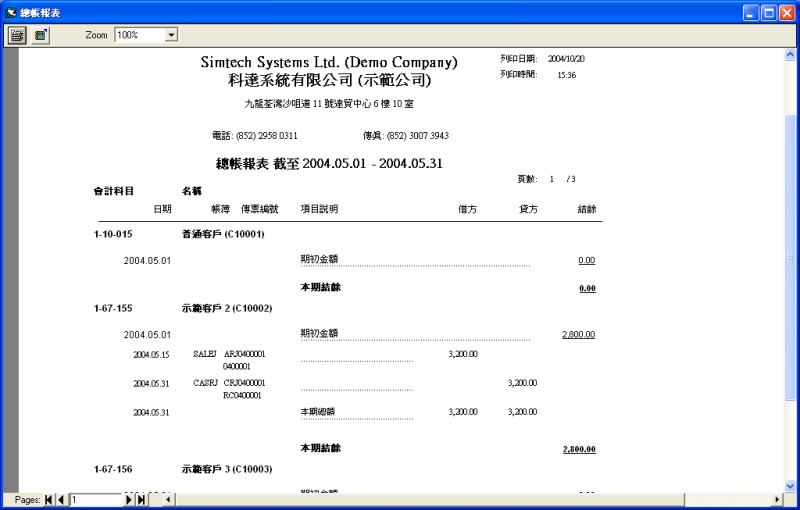The width and height of the screenshot is (800, 510).
Task: Click reference number RC0400001
Action: 242,395
